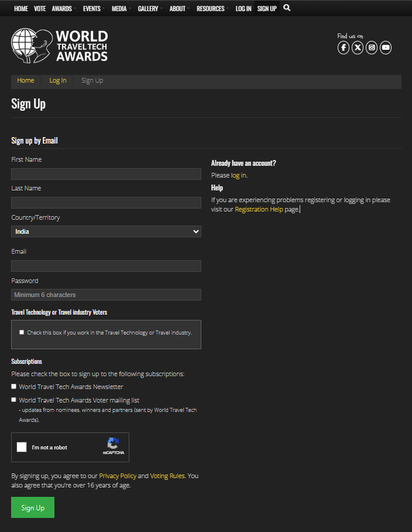Image resolution: width=412 pixels, height=532 pixels.
Task: Open the X (Twitter) social icon
Action: point(358,47)
